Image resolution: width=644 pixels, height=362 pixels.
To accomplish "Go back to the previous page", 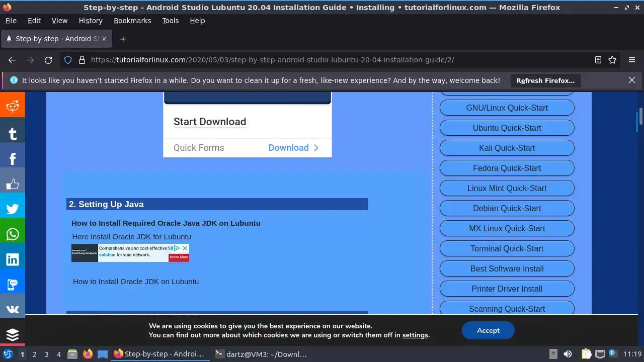I will [x=12, y=60].
